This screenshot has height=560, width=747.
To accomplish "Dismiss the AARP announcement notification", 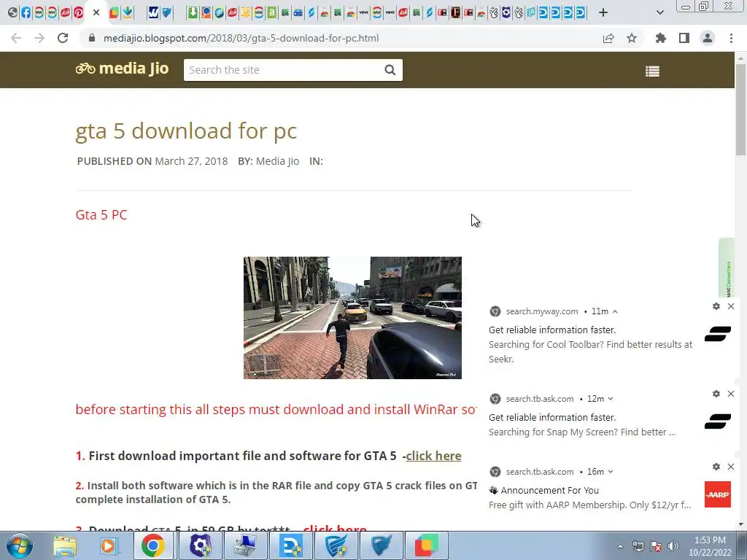I will click(731, 467).
